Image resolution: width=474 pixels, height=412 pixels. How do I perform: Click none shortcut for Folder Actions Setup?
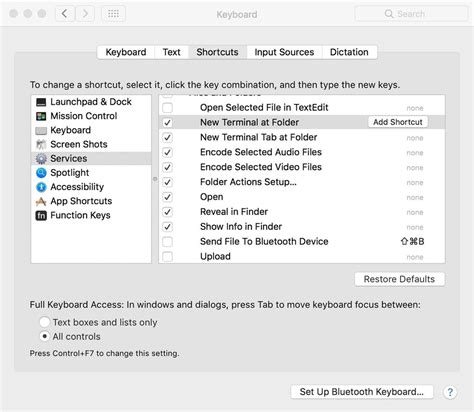[x=415, y=183]
